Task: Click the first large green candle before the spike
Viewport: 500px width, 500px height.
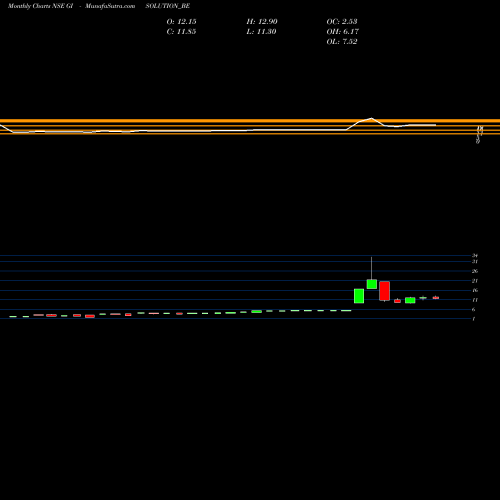Action: pyautogui.click(x=359, y=296)
